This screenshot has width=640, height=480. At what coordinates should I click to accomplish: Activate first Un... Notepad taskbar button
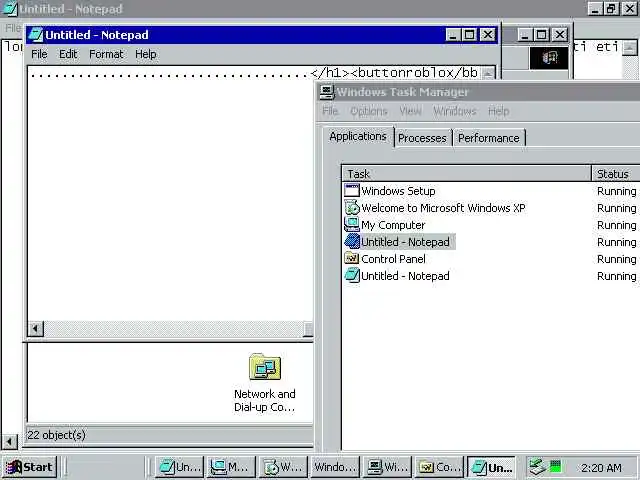click(179, 467)
